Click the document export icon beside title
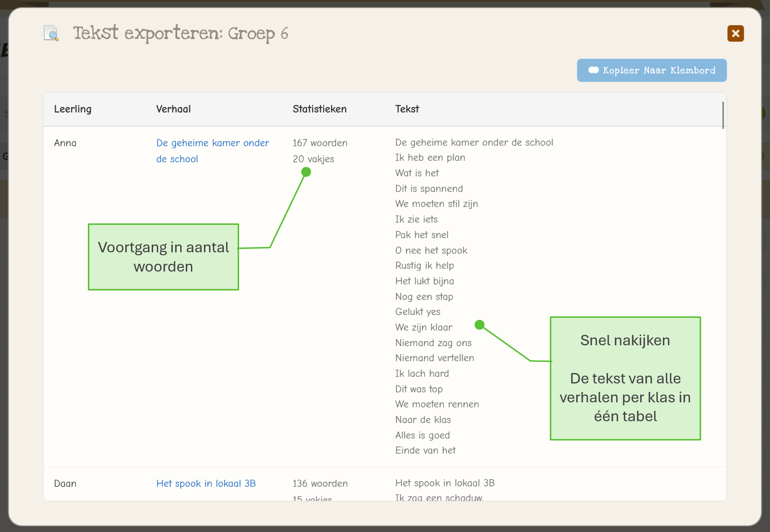Image resolution: width=770 pixels, height=532 pixels. point(51,33)
